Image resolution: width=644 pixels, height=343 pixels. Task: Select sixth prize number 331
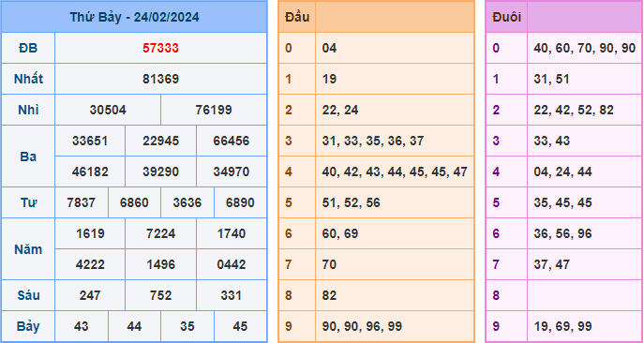[x=232, y=295]
